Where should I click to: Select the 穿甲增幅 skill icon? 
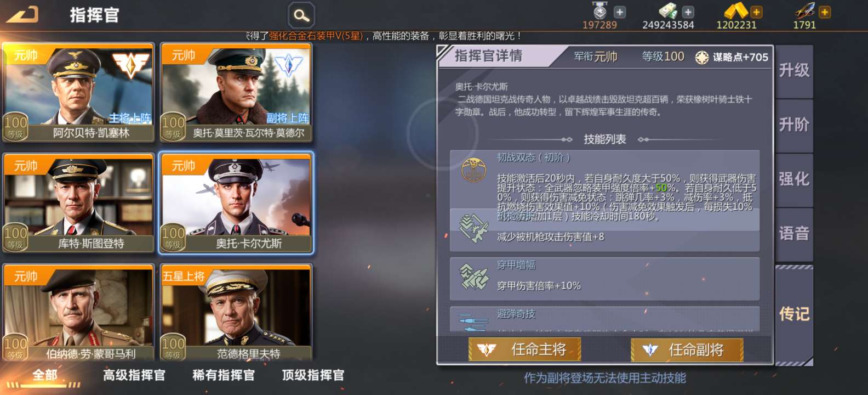tap(473, 276)
